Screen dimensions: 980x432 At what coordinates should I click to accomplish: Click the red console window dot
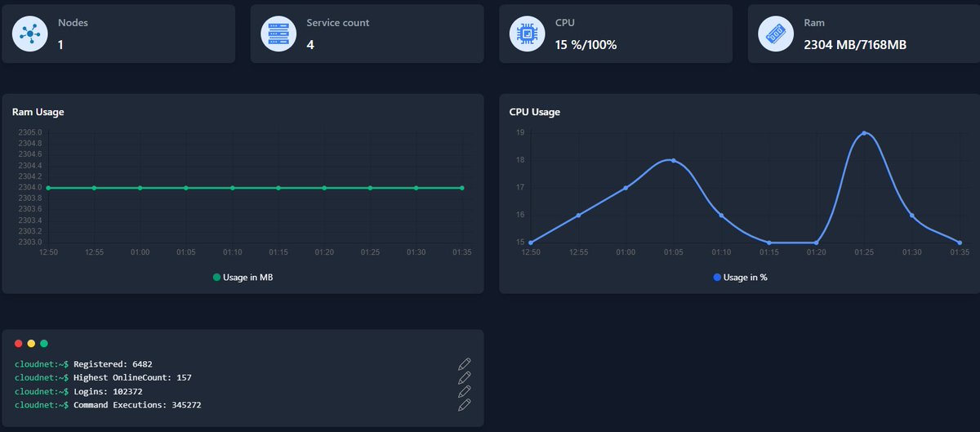click(x=19, y=344)
